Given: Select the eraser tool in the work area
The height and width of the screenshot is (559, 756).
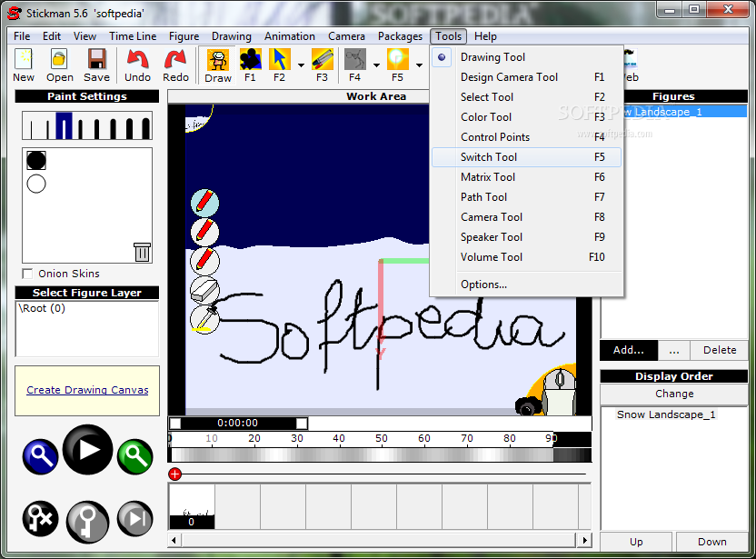Looking at the screenshot, I should 205,290.
